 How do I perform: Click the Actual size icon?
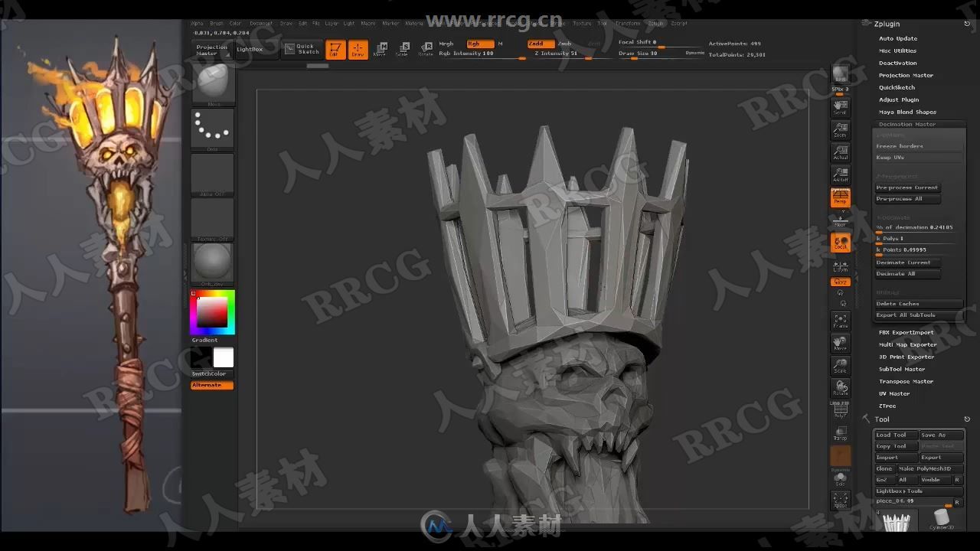tap(841, 152)
